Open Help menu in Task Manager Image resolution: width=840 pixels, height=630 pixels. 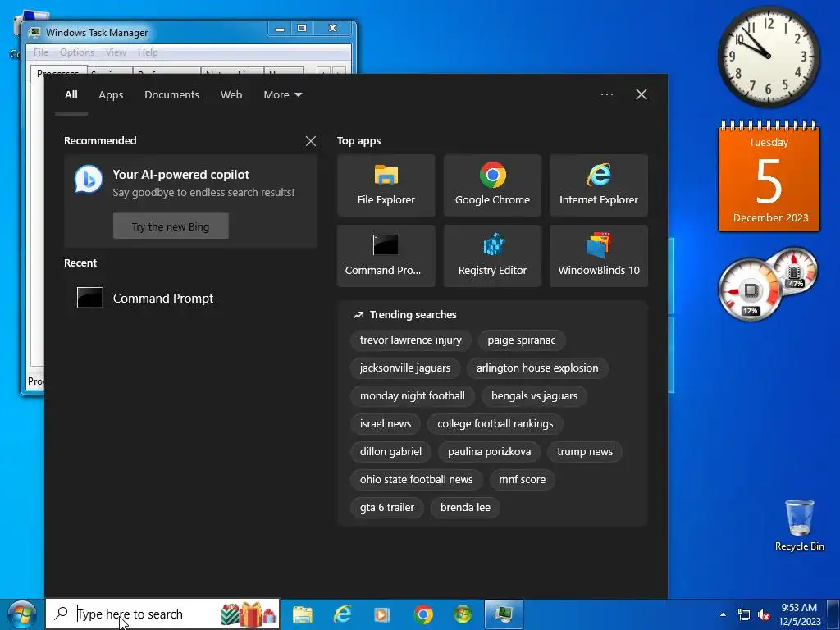pyautogui.click(x=148, y=52)
